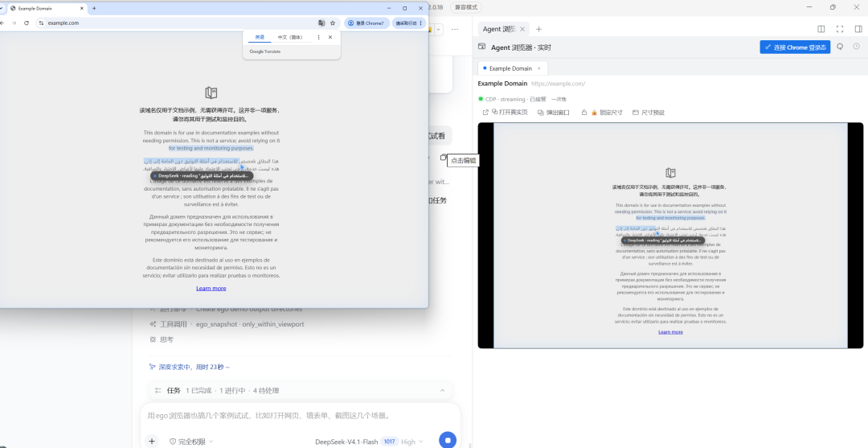Click the Google Translate icon in address bar
Screen dimensions: 868x448
321,23
